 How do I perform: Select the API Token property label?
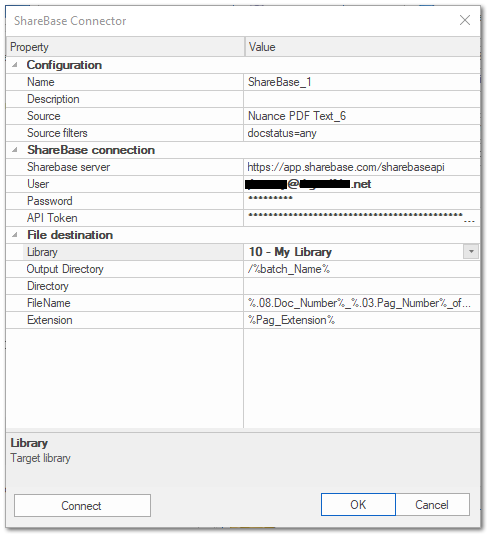point(52,218)
